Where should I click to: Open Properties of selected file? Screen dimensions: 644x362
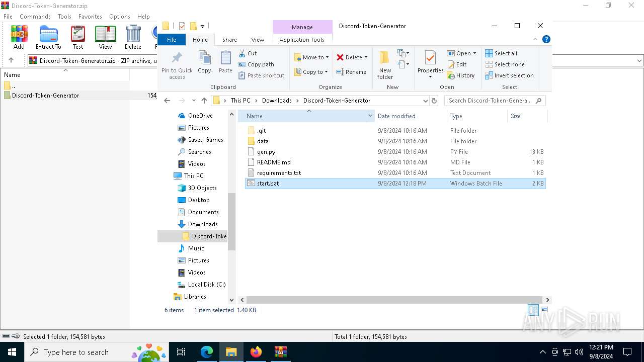(x=430, y=65)
